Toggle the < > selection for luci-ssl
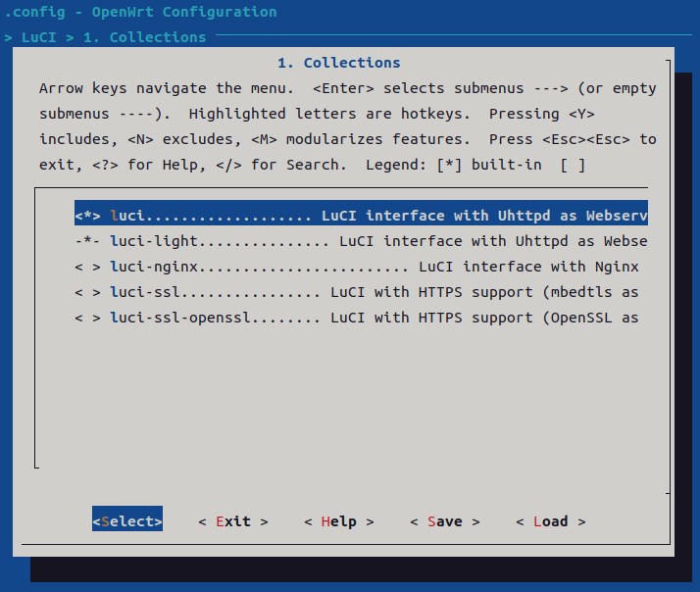Viewport: 700px width, 592px height. (x=87, y=292)
